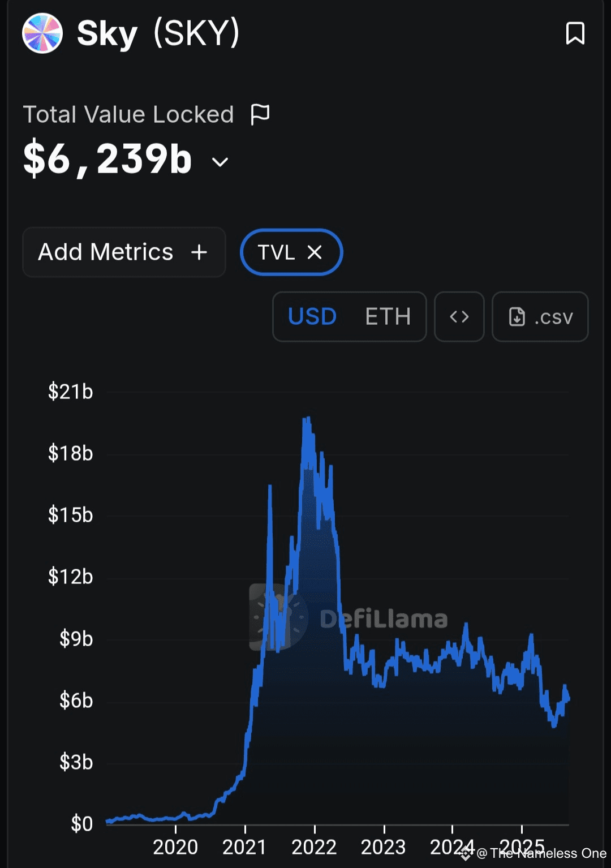Expand the $6,239b TVL breakdown chevron

point(220,162)
